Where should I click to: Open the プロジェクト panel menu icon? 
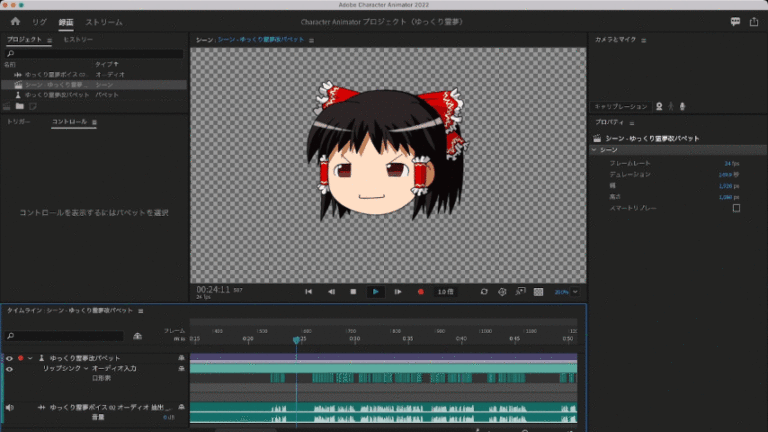pos(49,40)
